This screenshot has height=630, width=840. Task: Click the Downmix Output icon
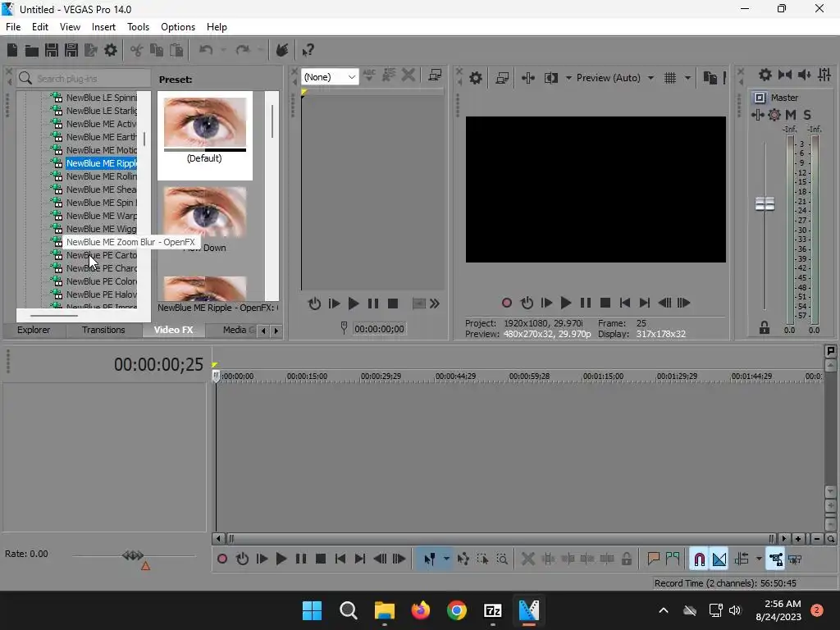[x=785, y=75]
